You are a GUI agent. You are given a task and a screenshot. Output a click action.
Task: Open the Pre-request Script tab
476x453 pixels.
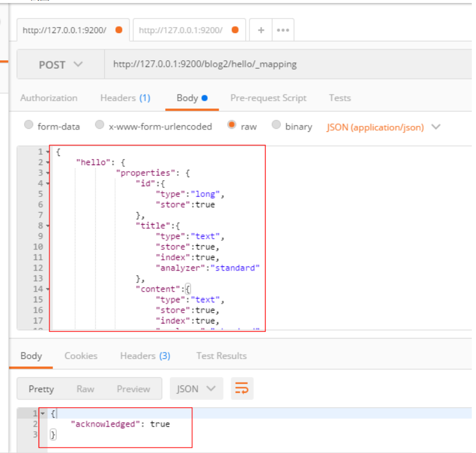268,98
